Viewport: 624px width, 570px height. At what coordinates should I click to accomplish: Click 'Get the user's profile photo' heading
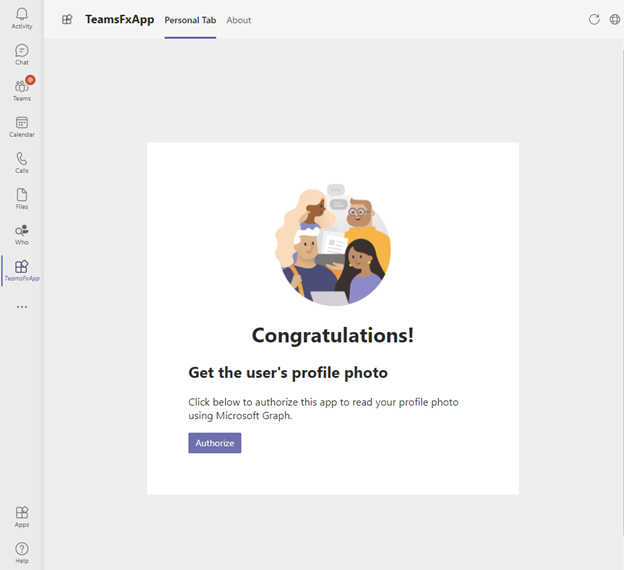click(x=288, y=373)
